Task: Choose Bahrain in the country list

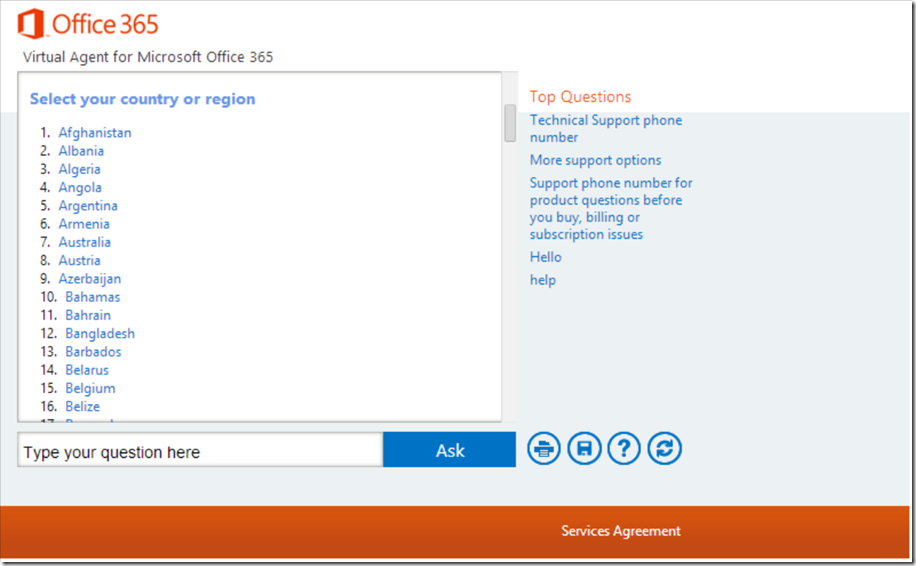Action: point(88,315)
